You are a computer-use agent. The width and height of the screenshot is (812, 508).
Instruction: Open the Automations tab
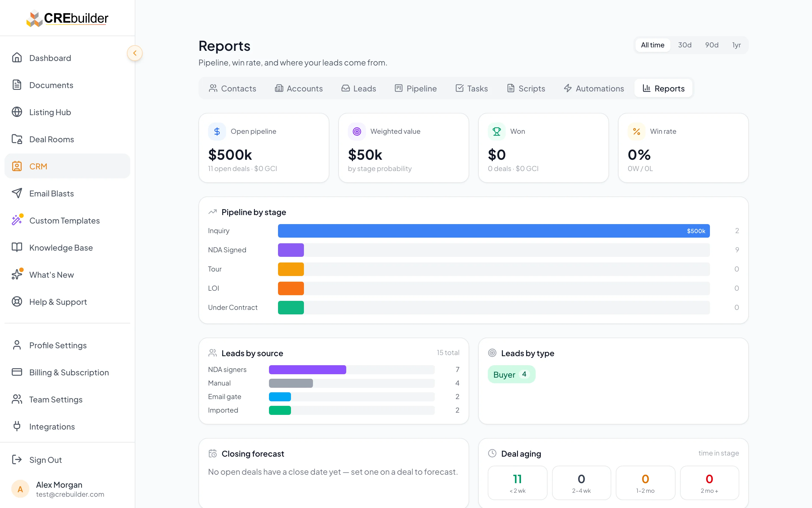tap(593, 88)
